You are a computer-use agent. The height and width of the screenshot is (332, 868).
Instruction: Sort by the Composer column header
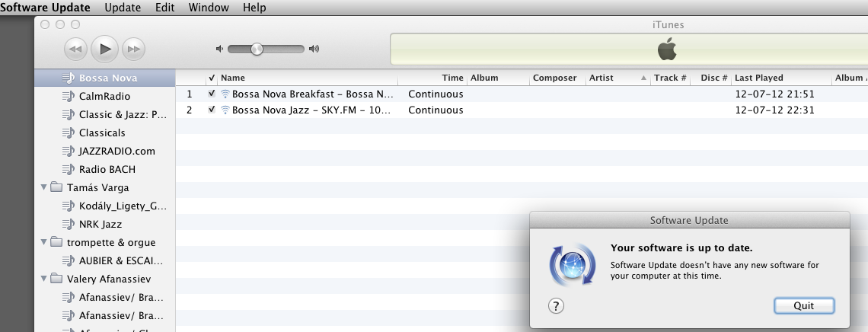point(557,78)
